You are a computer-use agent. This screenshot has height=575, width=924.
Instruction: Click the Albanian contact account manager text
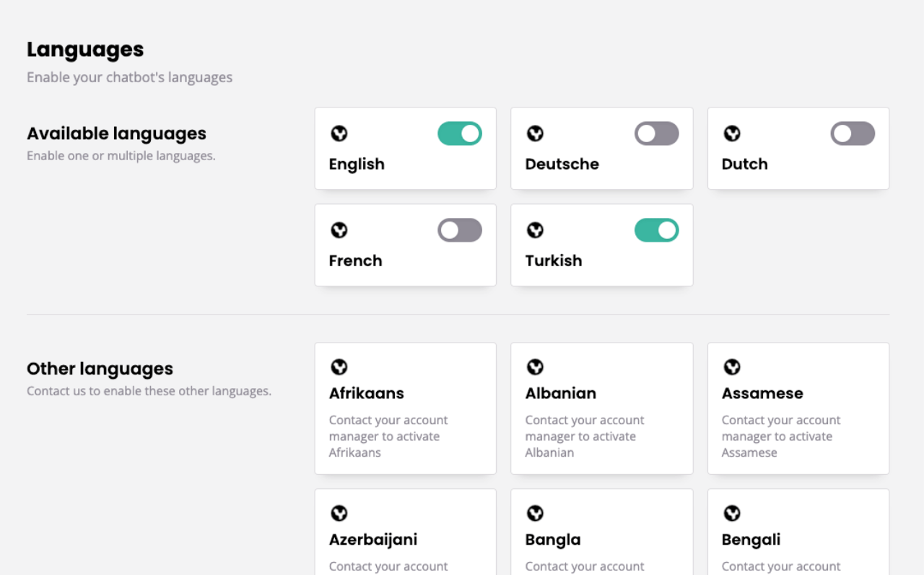(585, 436)
